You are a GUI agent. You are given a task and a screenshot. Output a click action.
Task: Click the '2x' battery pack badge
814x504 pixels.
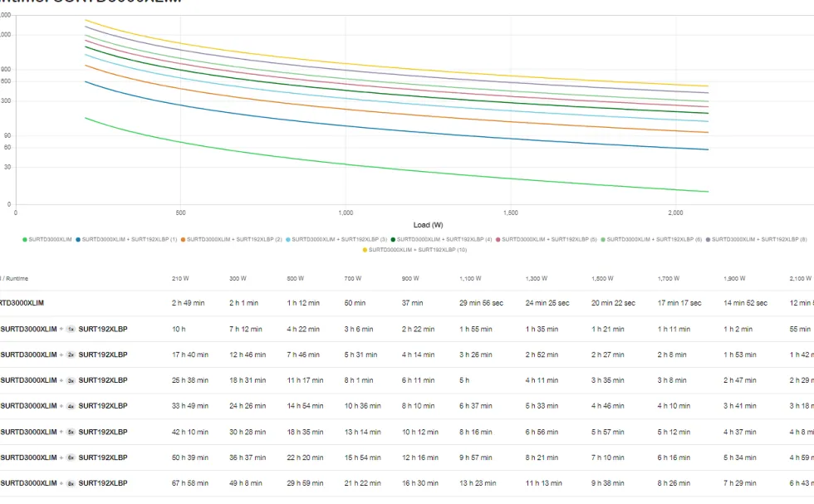coord(71,355)
